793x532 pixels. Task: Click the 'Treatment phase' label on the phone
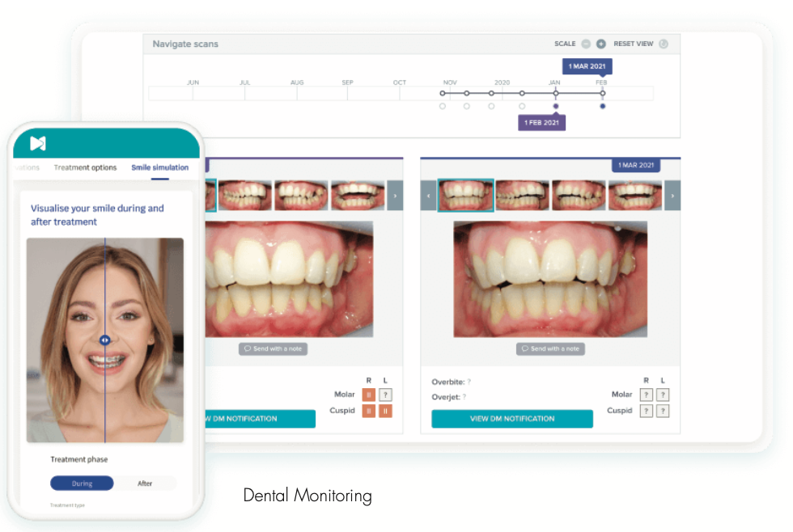pyautogui.click(x=79, y=459)
